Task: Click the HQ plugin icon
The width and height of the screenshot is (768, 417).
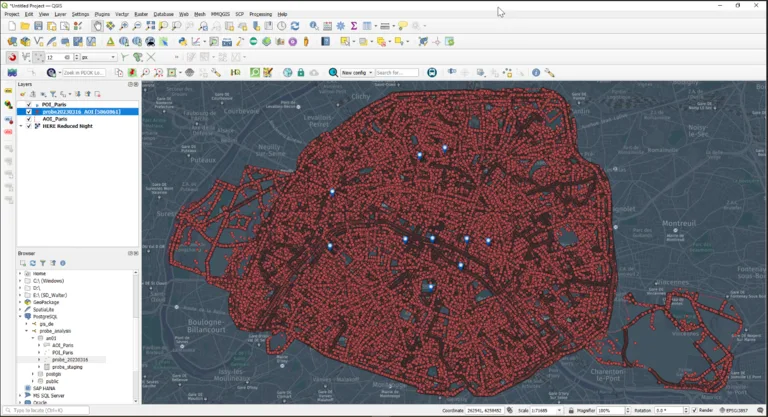Action: [x=236, y=73]
